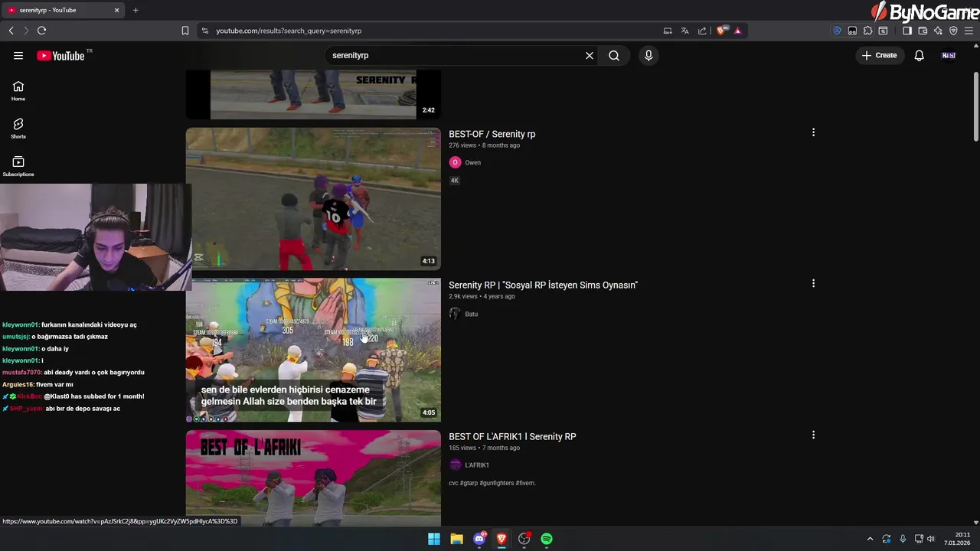Image resolution: width=980 pixels, height=551 pixels.
Task: Open the account avatar menu
Action: 949,55
